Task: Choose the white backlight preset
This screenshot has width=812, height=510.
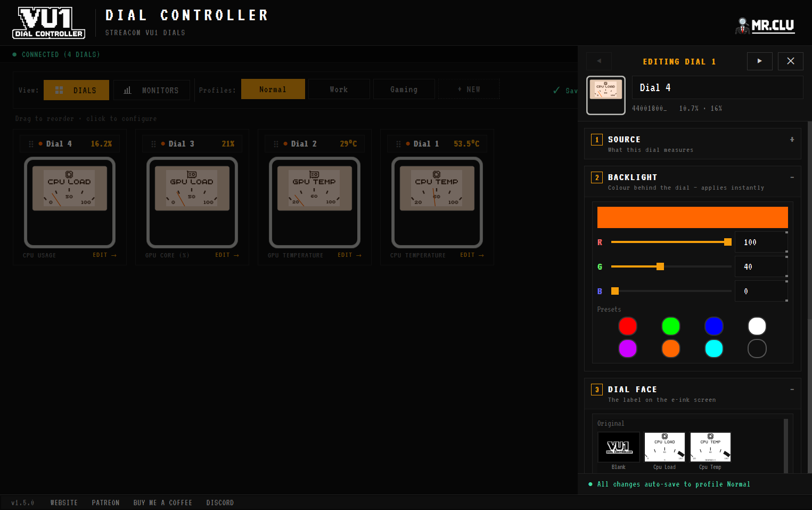Action: [x=757, y=326]
